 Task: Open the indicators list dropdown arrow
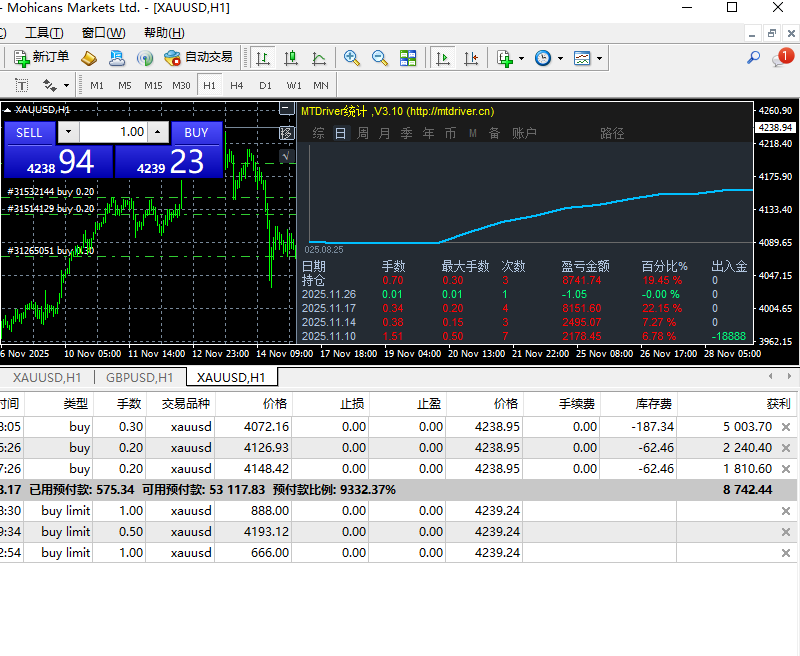coord(521,59)
